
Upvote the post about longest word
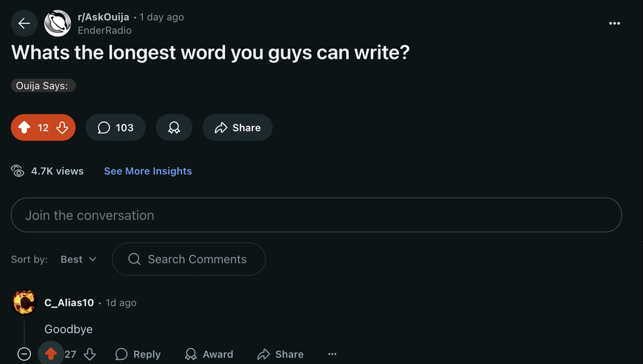pyautogui.click(x=24, y=127)
